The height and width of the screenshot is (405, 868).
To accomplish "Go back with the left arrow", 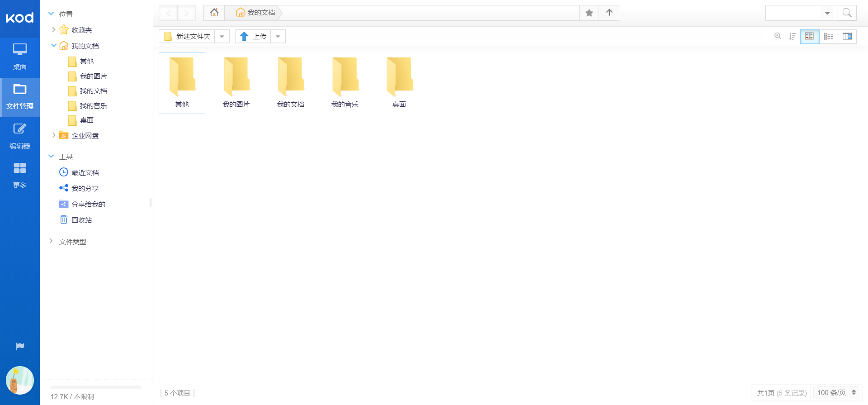I will (x=168, y=13).
